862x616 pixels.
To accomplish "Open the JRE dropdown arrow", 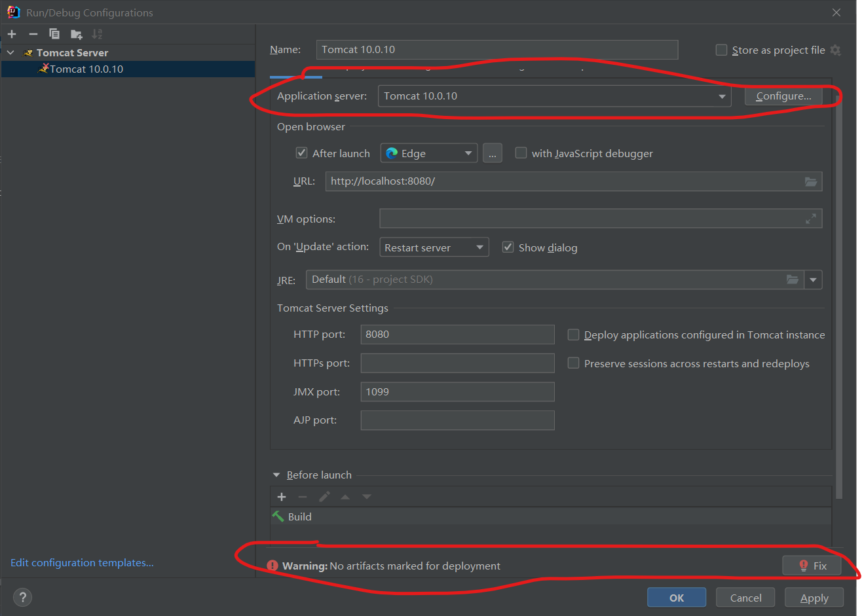I will tap(813, 280).
